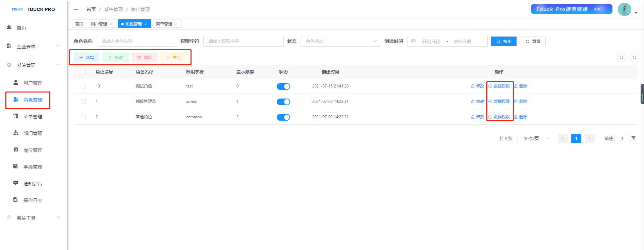
Task: Close the 用户管理 tab with its x
Action: pos(111,24)
